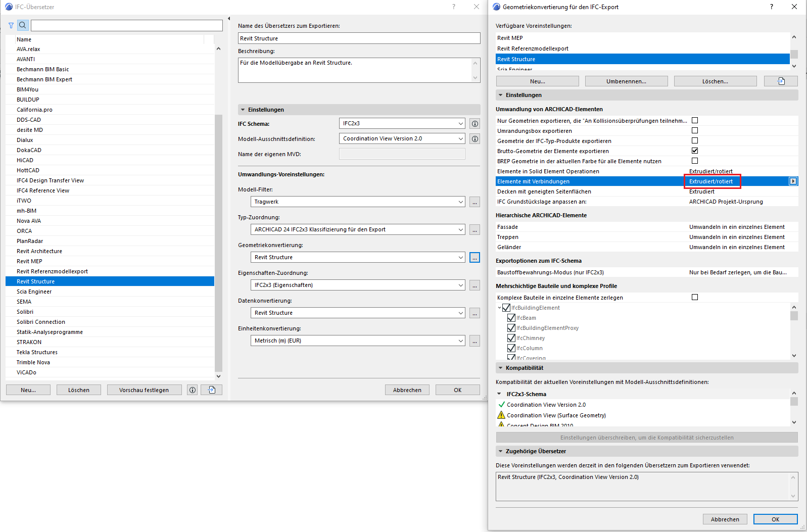
Task: Toggle Brutto-Geometrie der Elemente exportieren checkbox
Action: pyautogui.click(x=695, y=151)
